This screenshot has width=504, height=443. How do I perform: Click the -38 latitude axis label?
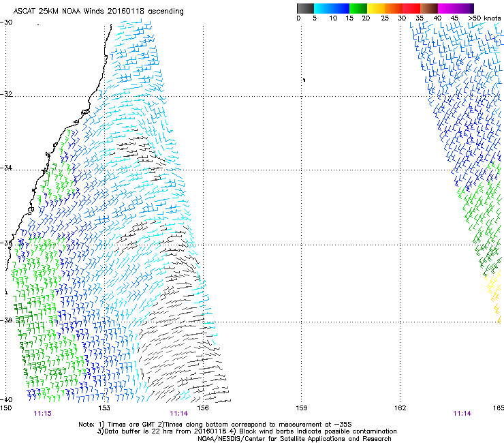point(6,320)
